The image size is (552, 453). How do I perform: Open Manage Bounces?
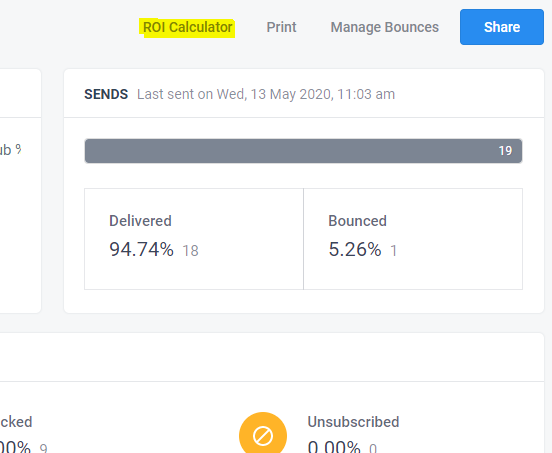pyautogui.click(x=384, y=27)
